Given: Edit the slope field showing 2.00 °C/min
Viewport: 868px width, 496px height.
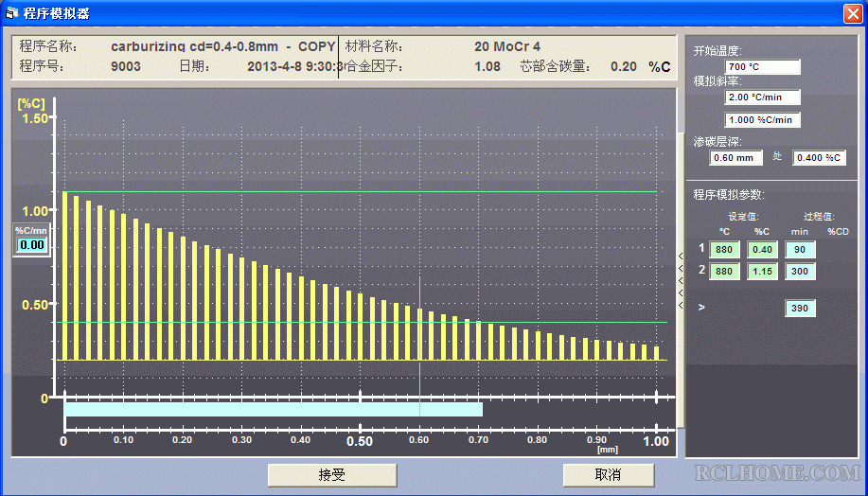Looking at the screenshot, I should (762, 97).
